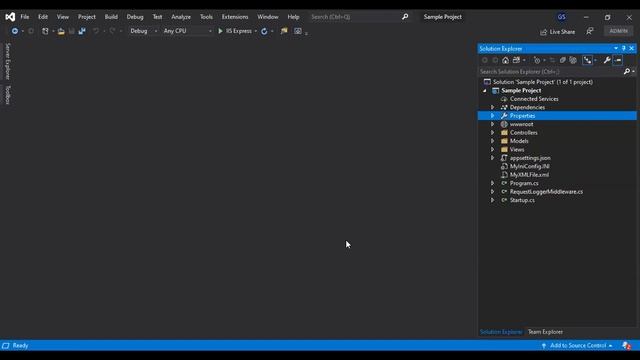
Task: Select the MyIniConfig.INI file
Action: [x=529, y=167]
